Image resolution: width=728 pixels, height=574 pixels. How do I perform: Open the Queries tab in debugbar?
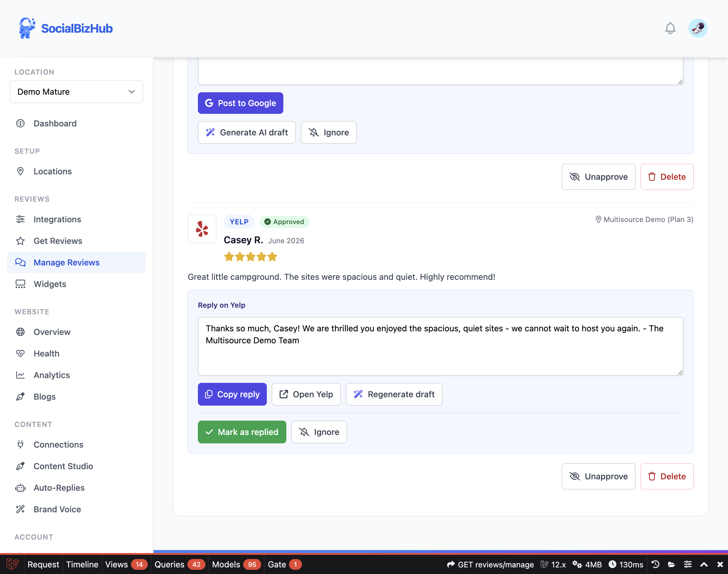[180, 565]
